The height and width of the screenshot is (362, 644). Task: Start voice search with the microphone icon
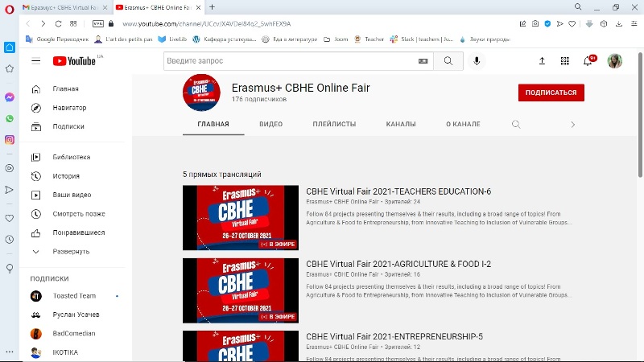tap(477, 61)
